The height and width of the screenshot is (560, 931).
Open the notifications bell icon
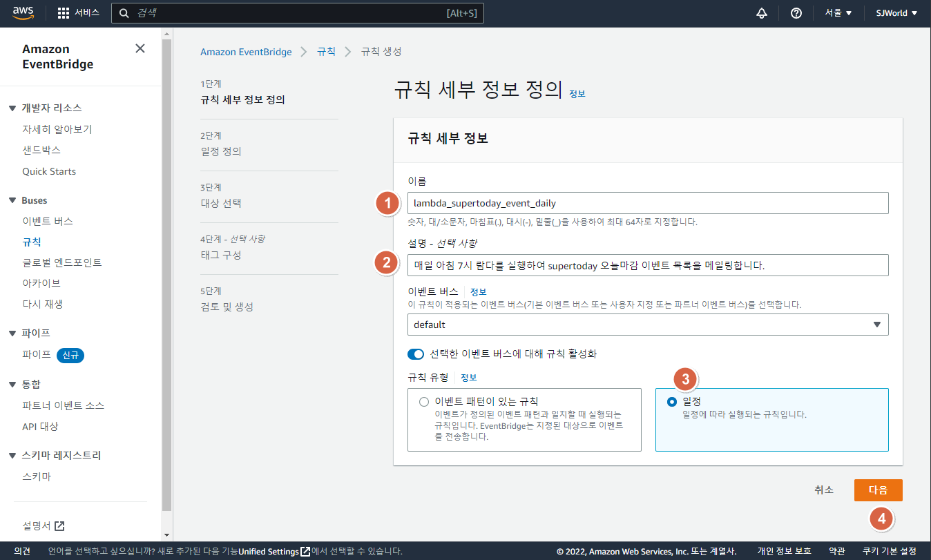point(762,13)
